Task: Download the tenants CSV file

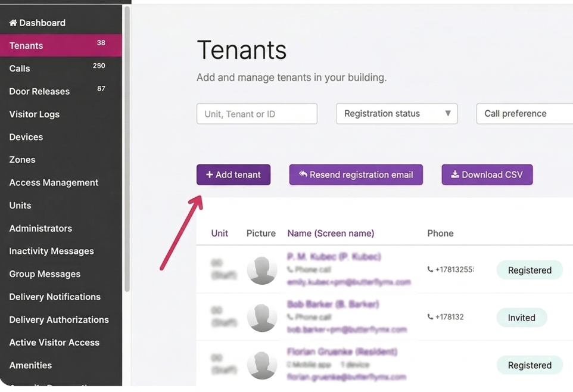Action: click(x=487, y=175)
